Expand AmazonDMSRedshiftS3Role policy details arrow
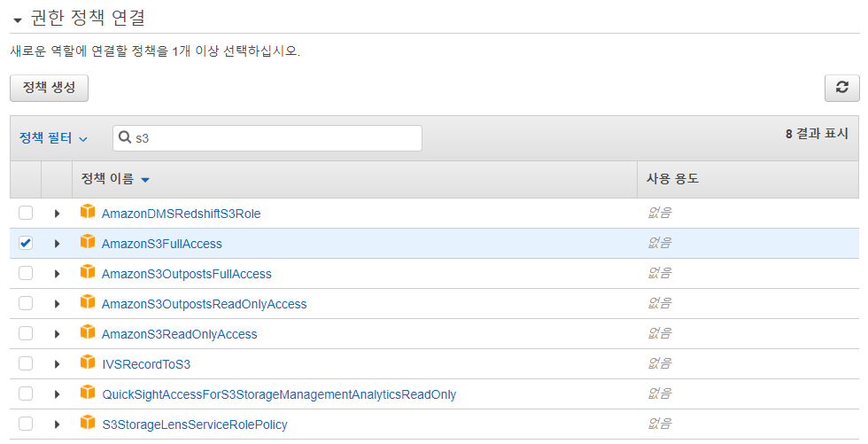Image resolution: width=868 pixels, height=444 pixels. click(x=57, y=214)
